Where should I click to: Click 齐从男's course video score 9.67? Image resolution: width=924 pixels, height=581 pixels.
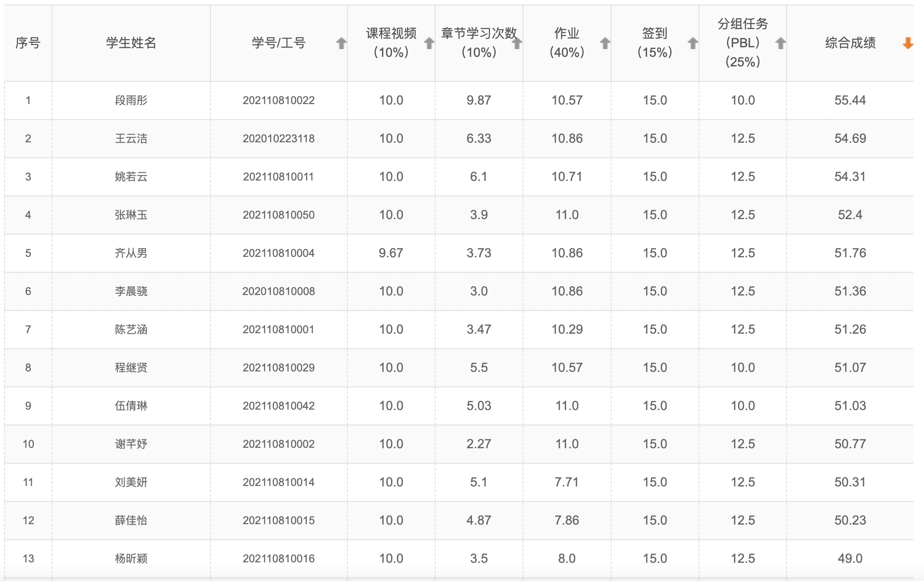pos(391,253)
